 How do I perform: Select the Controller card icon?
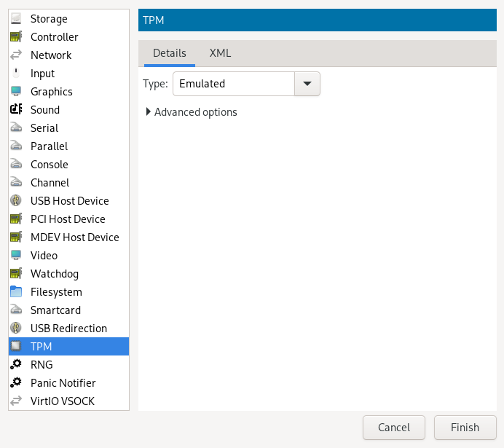16,37
